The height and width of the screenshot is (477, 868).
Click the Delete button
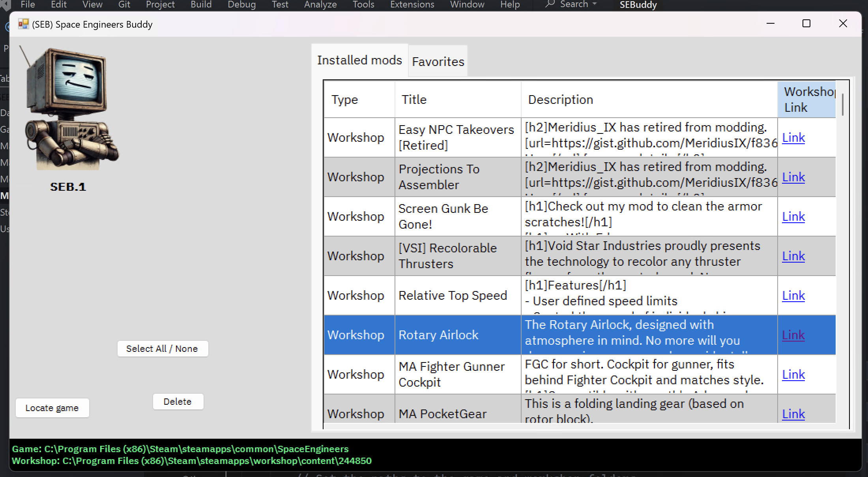tap(178, 402)
